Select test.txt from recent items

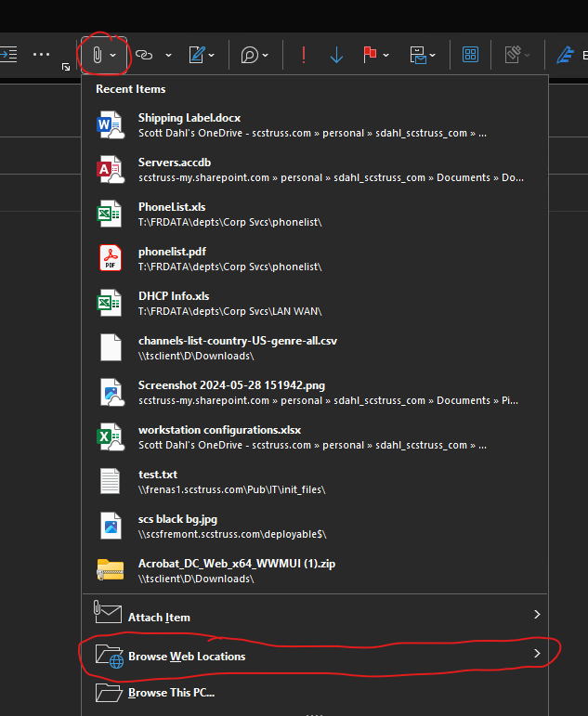[315, 482]
